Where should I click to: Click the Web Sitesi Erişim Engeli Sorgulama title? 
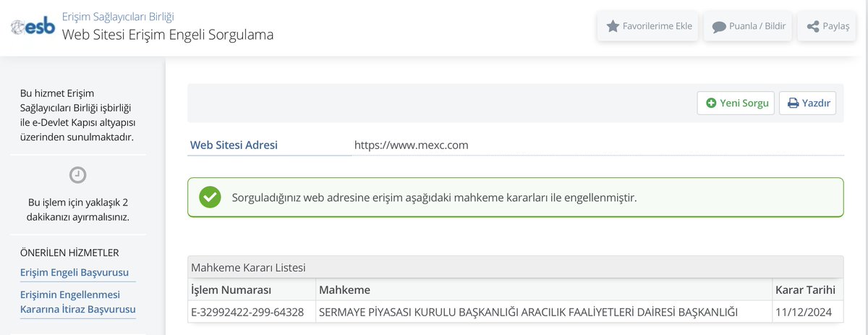click(x=168, y=34)
